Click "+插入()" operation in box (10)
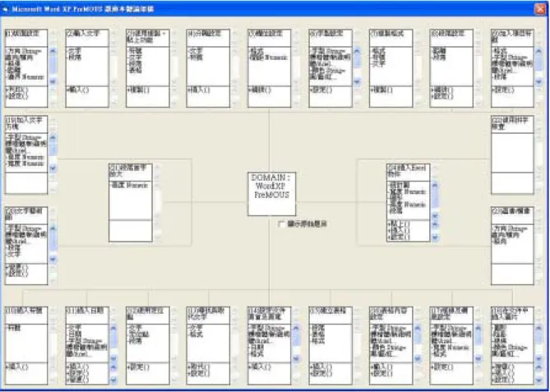This screenshot has height=392, width=550. tap(16, 367)
